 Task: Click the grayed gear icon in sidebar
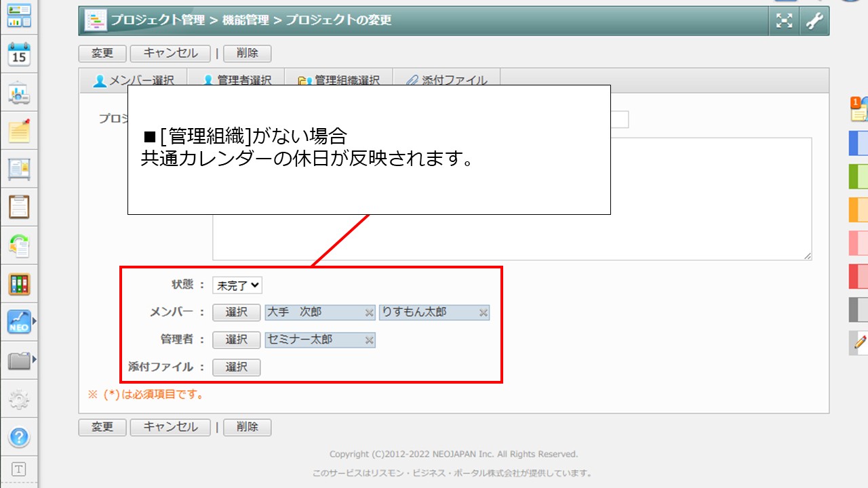[19, 399]
